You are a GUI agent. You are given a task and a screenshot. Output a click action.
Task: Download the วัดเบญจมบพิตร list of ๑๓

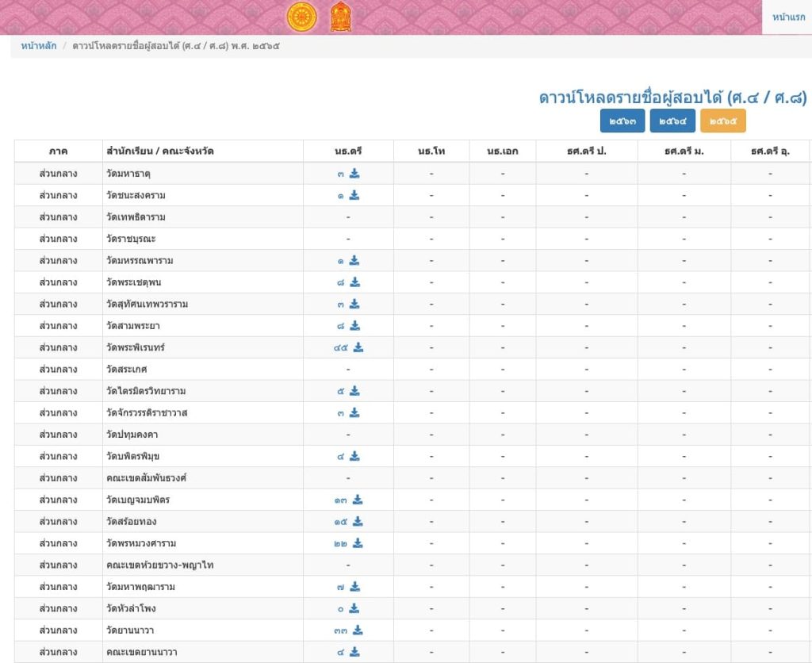click(x=358, y=500)
